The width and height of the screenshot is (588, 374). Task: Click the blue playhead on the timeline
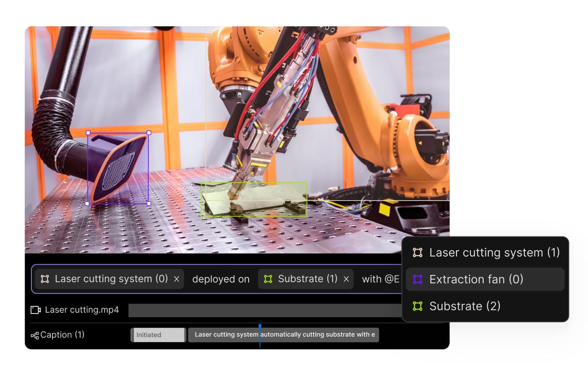260,335
